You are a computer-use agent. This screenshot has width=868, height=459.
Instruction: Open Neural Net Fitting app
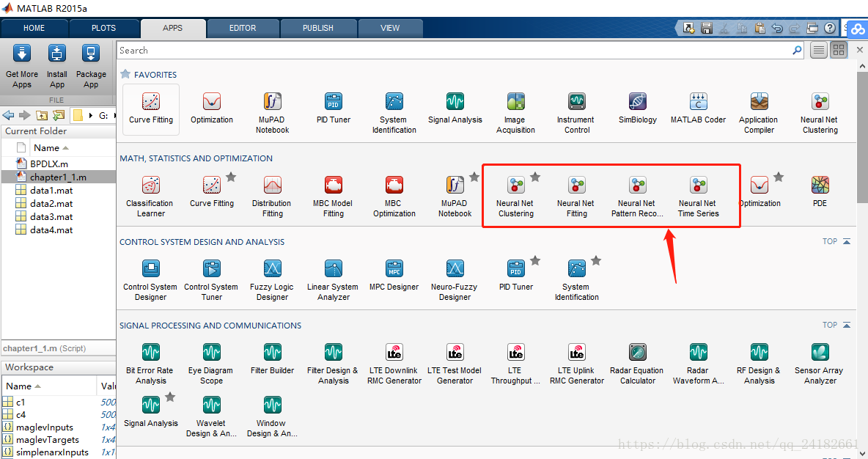point(576,197)
